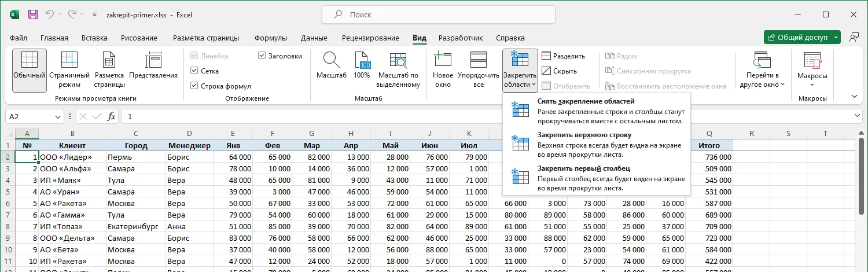Select the Клиент header cell
The image size is (868, 272).
point(72,145)
